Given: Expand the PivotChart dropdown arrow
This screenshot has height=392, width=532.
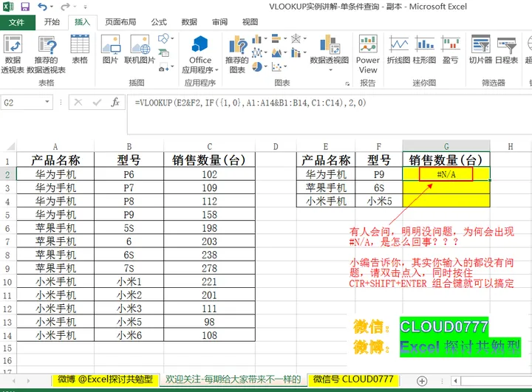Looking at the screenshot, I should pos(330,70).
